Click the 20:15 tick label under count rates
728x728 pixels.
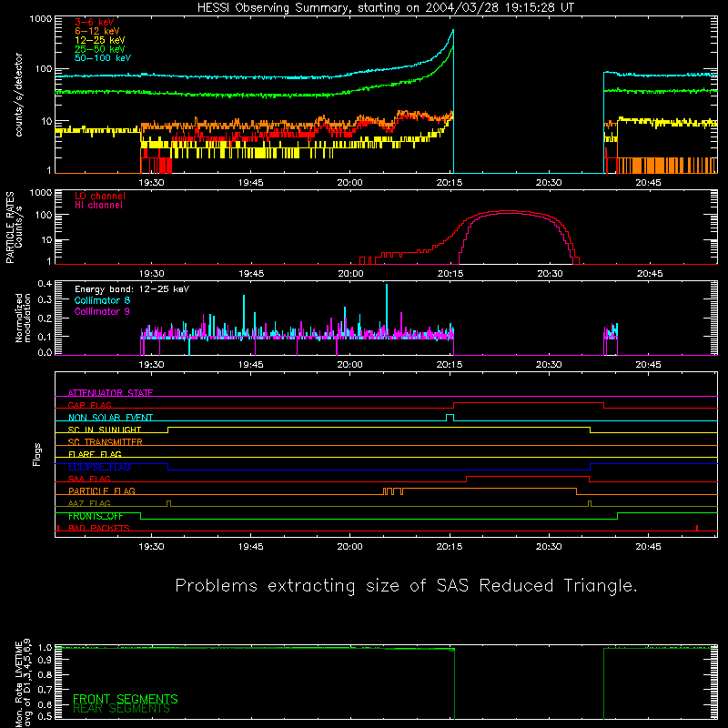point(450,183)
